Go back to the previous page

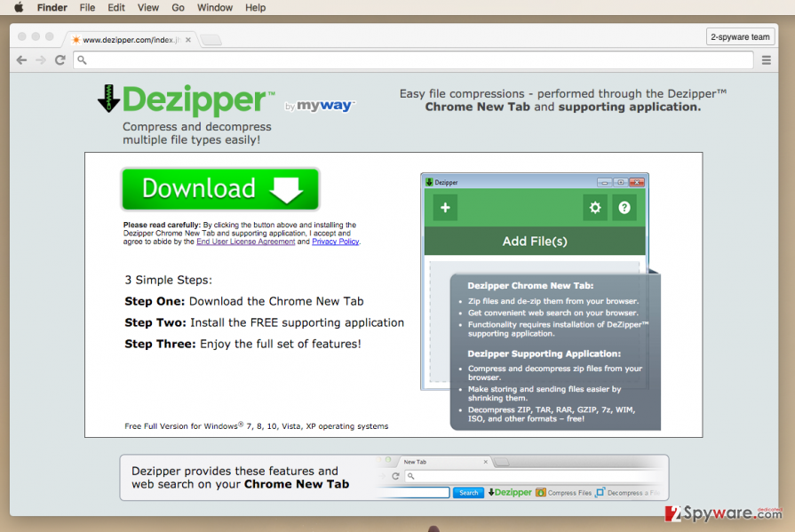point(21,60)
